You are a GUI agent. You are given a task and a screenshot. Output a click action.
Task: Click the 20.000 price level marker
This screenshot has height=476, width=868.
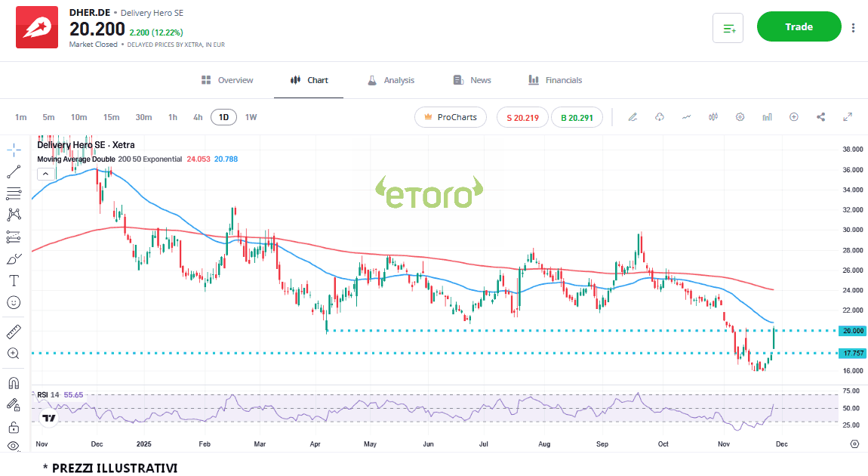tap(853, 331)
